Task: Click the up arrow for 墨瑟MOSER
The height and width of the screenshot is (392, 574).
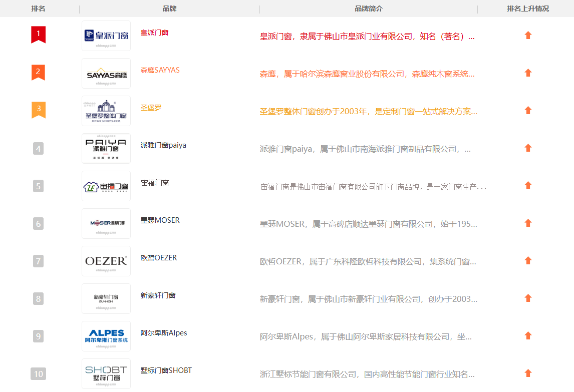Action: point(528,223)
